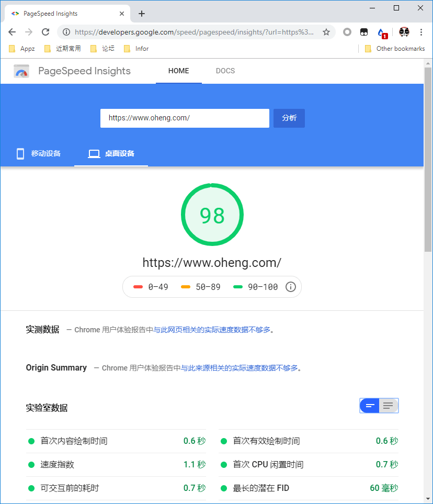
Task: Open the Other bookmarks folder
Action: click(x=395, y=49)
